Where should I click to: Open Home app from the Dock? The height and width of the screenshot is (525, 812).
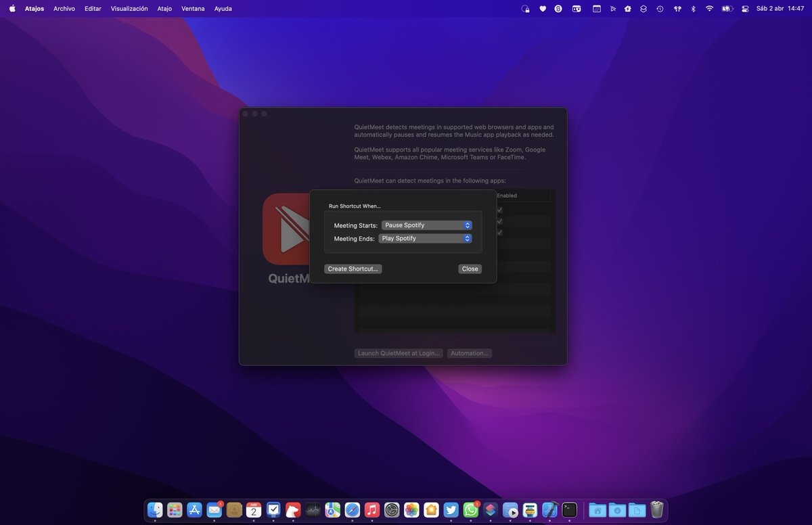click(x=431, y=509)
